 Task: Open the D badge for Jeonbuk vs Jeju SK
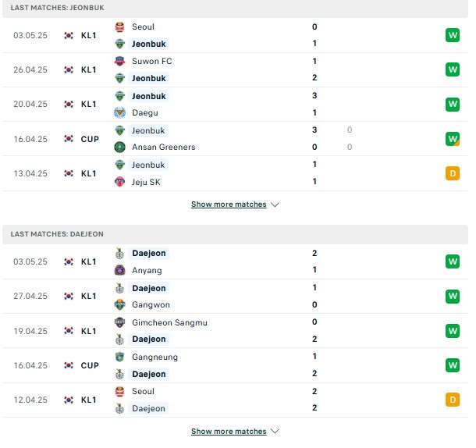[x=453, y=173]
